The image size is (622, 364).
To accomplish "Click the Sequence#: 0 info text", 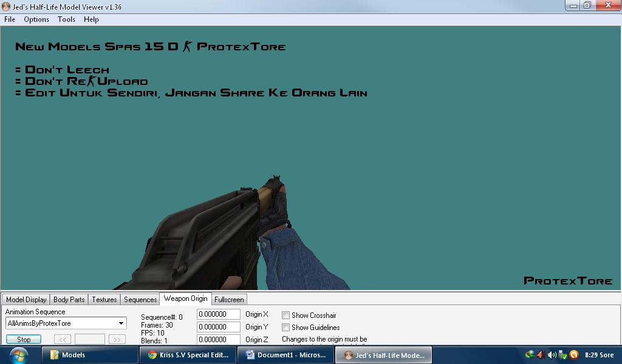I will 162,317.
